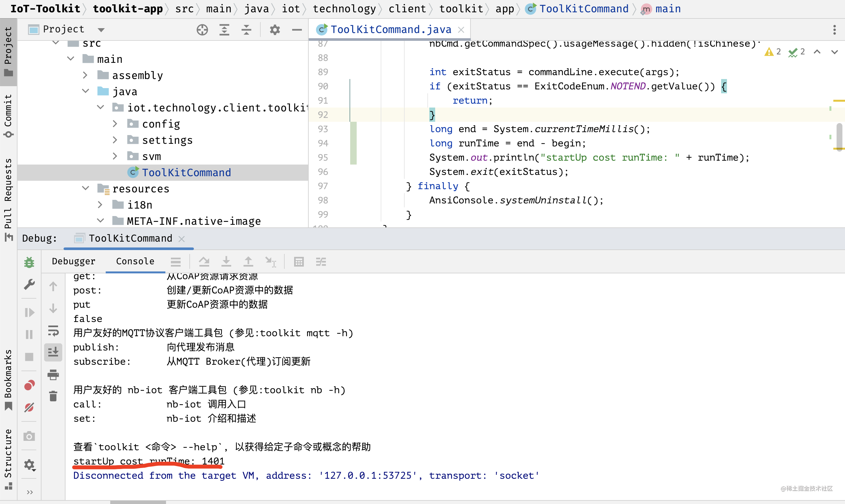
Task: Mute breakpoints
Action: tap(29, 407)
